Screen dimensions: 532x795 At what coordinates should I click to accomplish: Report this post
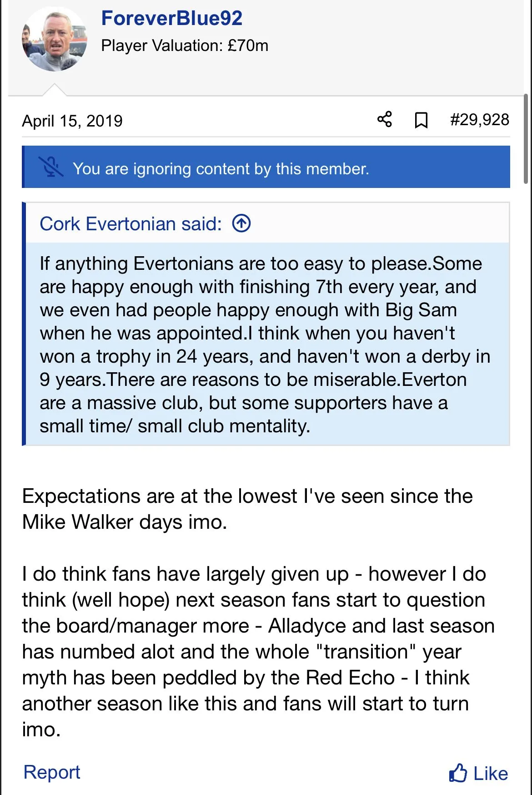click(52, 772)
